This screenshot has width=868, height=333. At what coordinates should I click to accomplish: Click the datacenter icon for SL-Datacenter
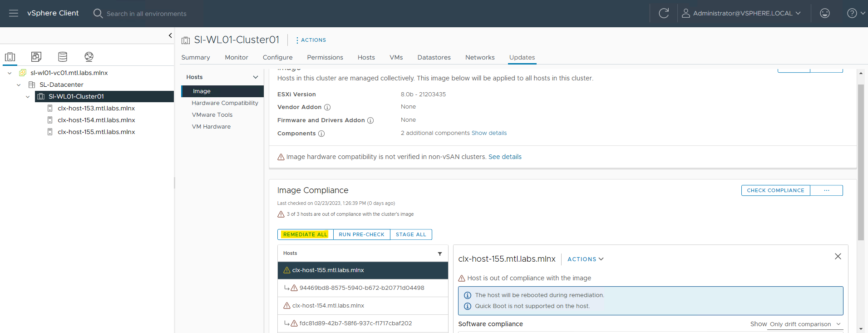[x=32, y=84]
